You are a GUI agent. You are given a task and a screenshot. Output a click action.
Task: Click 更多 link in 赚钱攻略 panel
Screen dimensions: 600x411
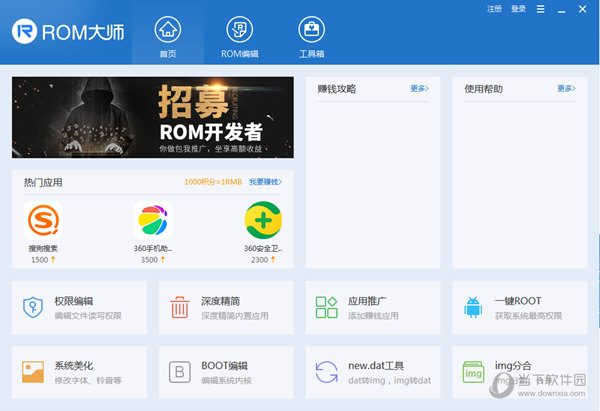[419, 89]
